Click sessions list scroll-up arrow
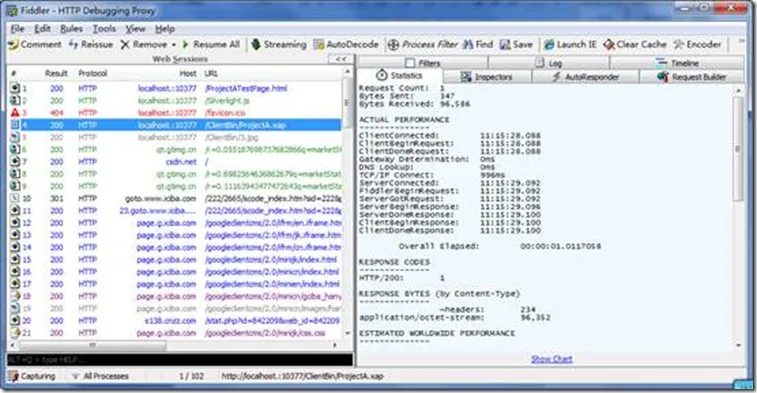Image resolution: width=757 pixels, height=393 pixels. pyautogui.click(x=348, y=71)
